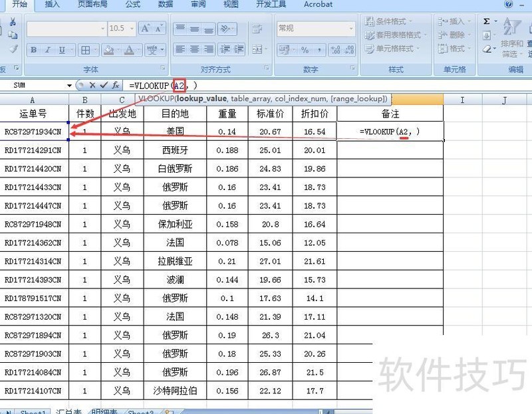Click the Copy icon below Cut
The height and width of the screenshot is (414, 532).
point(13,35)
